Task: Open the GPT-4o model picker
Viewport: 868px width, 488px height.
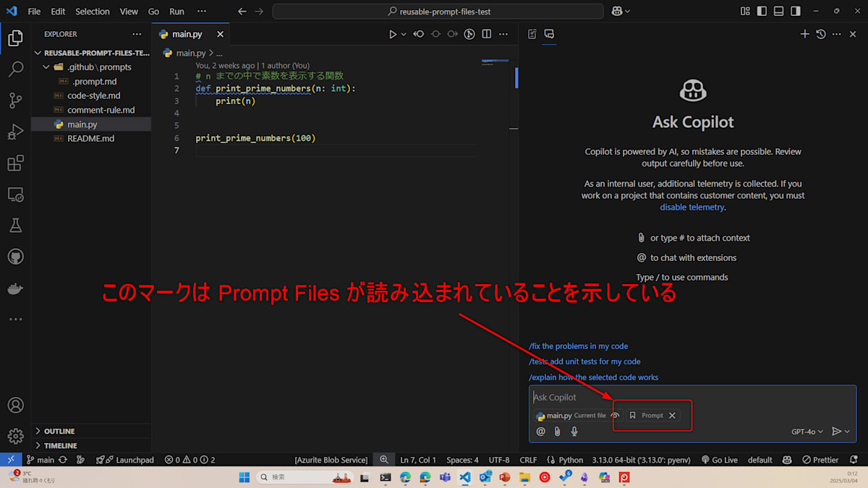Action: coord(807,432)
